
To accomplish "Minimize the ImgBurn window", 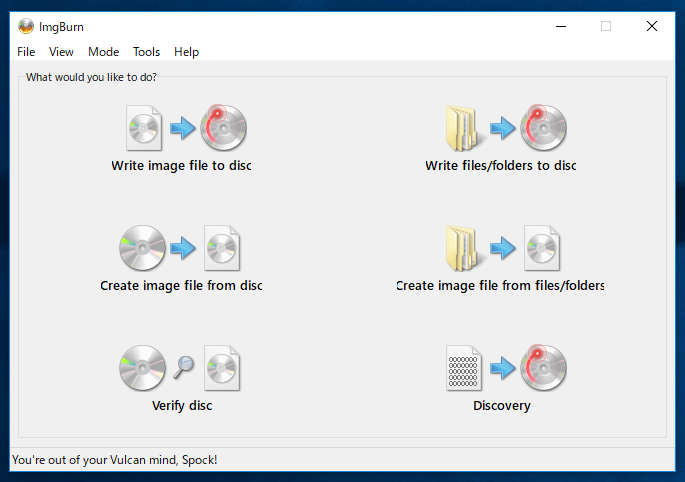I will [x=561, y=27].
